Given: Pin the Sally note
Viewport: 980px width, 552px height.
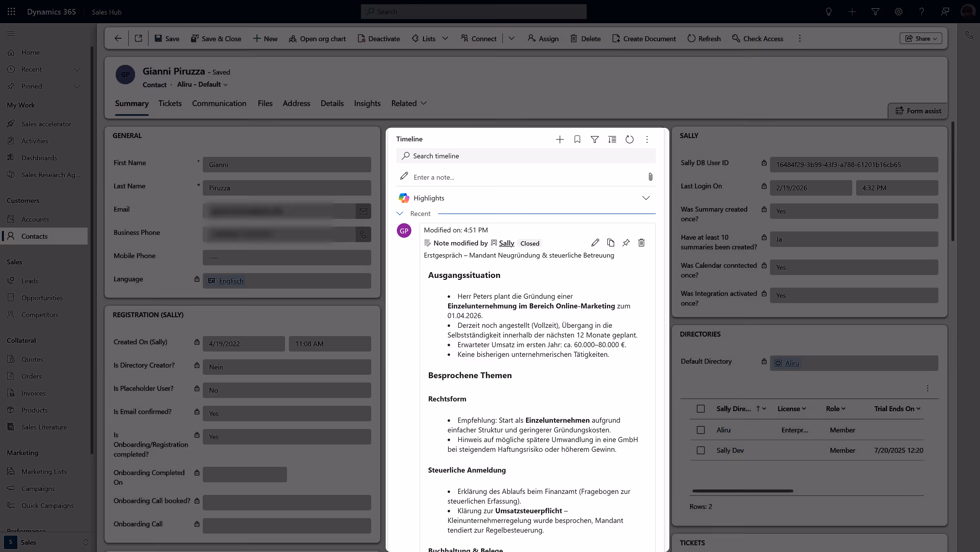Looking at the screenshot, I should point(626,243).
